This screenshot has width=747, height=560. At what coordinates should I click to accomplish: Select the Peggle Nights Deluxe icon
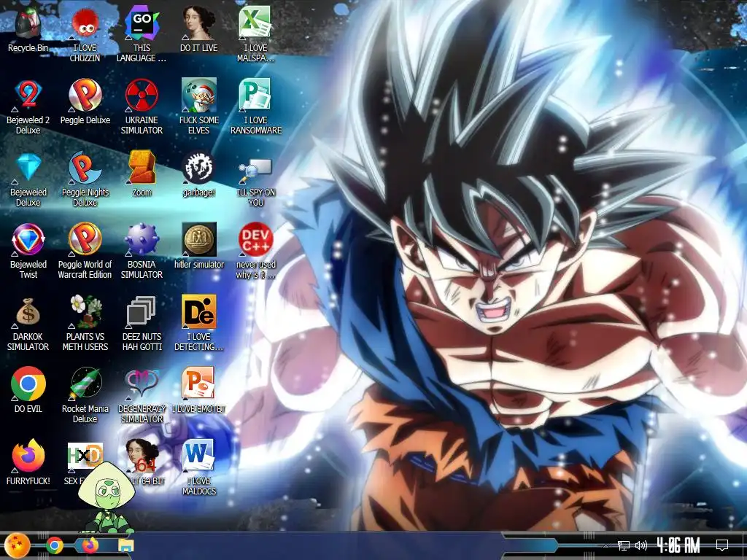point(85,168)
